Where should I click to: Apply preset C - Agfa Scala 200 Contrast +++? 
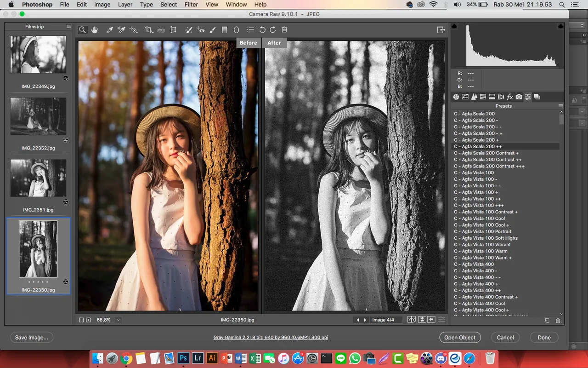[489, 166]
